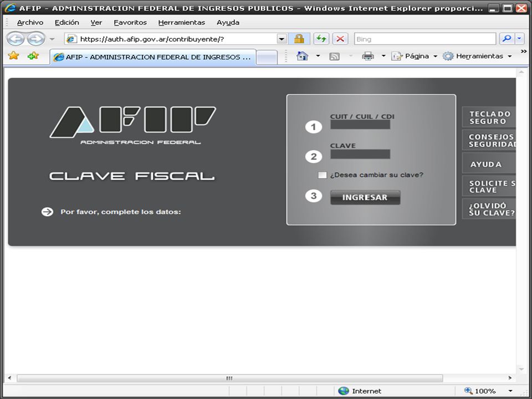
Task: Open CONSEJOS SEGURIDAD side button
Action: pos(489,140)
